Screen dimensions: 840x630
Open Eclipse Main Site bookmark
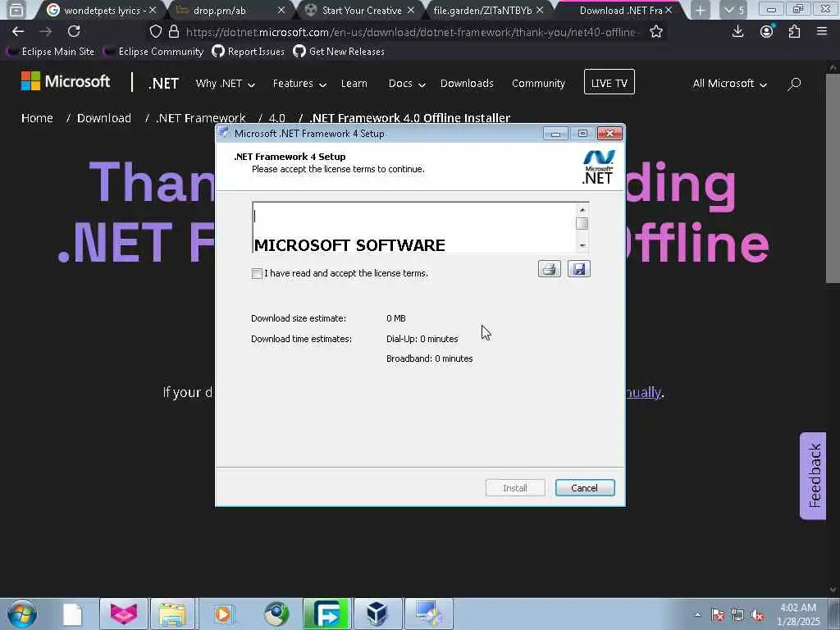[50, 52]
